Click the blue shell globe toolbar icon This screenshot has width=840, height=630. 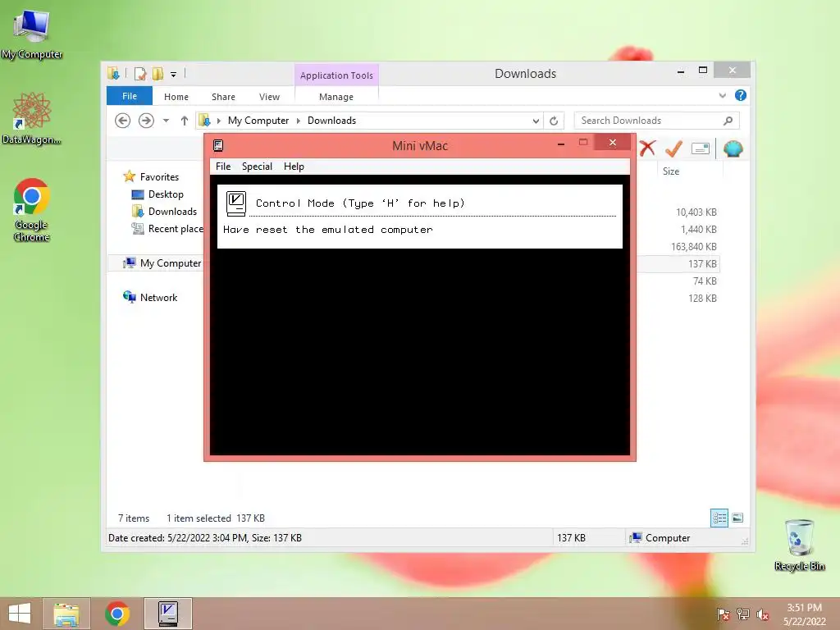tap(733, 148)
